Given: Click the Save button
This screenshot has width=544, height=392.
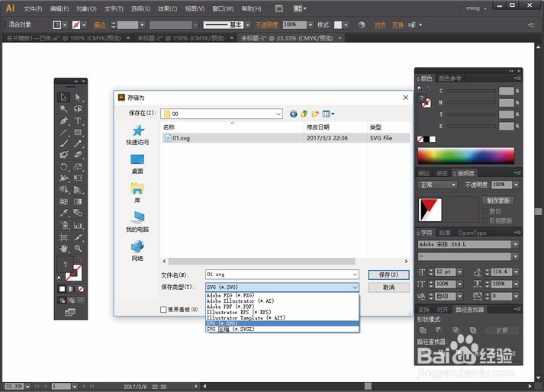Looking at the screenshot, I should (388, 275).
